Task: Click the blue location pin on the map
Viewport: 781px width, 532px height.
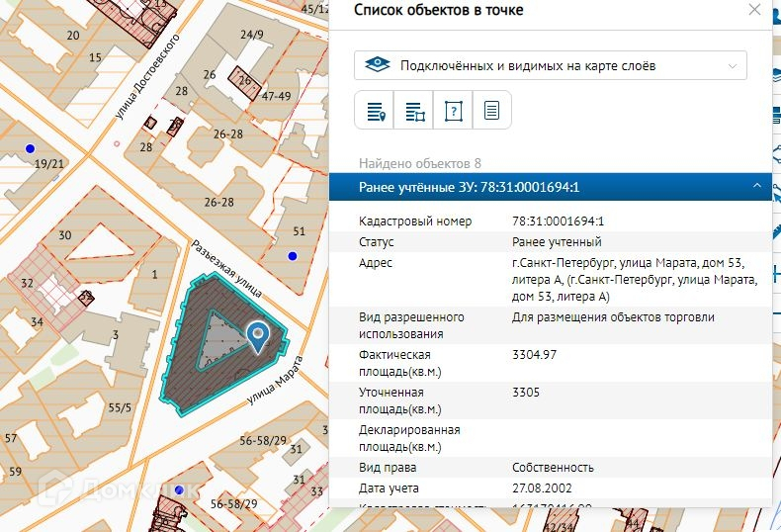Action: coord(258,337)
